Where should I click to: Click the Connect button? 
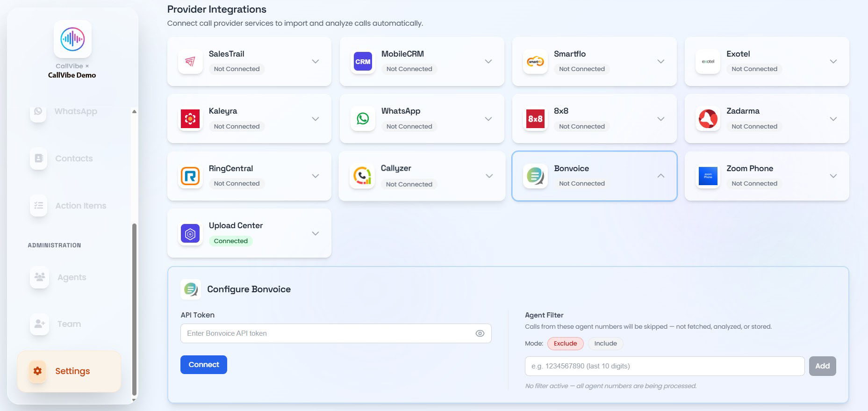point(204,365)
